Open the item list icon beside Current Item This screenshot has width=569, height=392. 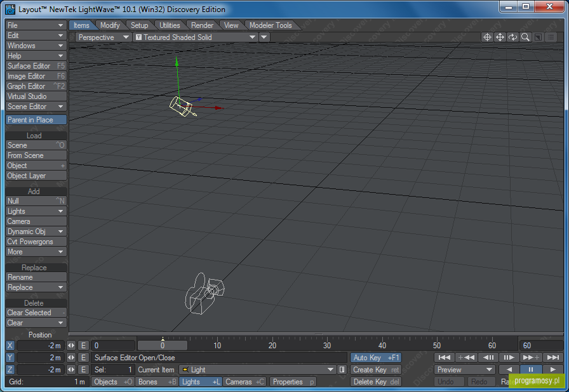click(342, 370)
